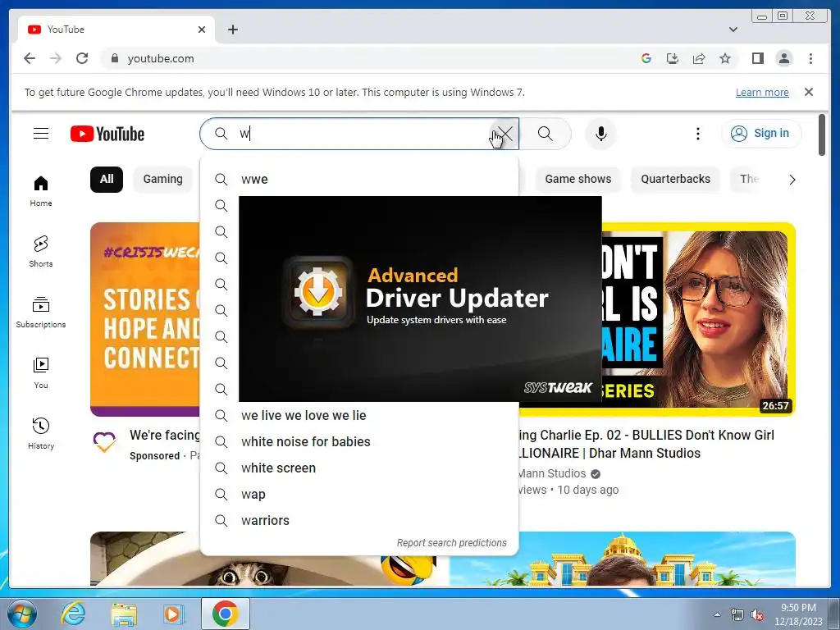Select the Quarterbacks filter chip
The height and width of the screenshot is (630, 840).
click(676, 179)
